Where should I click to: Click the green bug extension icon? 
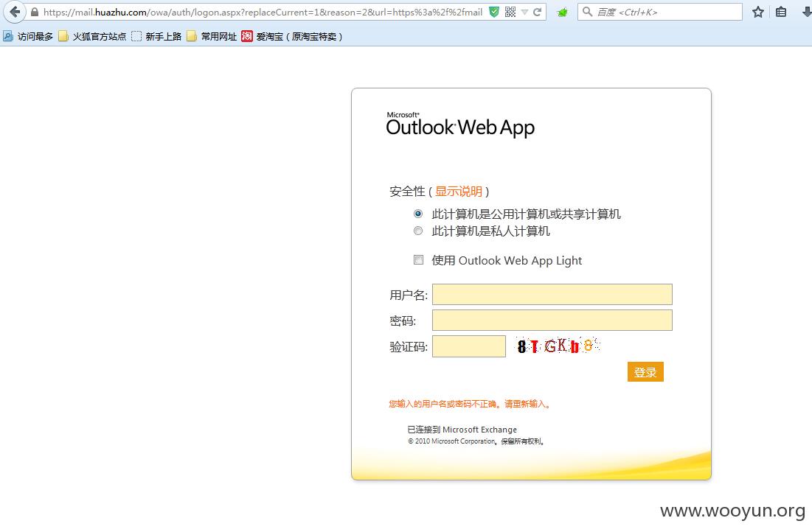pos(562,13)
